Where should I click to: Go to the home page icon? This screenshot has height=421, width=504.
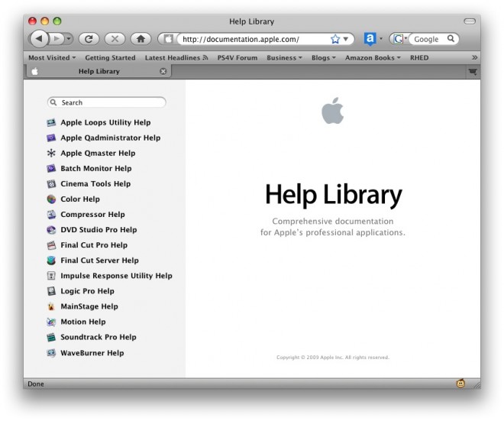tap(141, 39)
